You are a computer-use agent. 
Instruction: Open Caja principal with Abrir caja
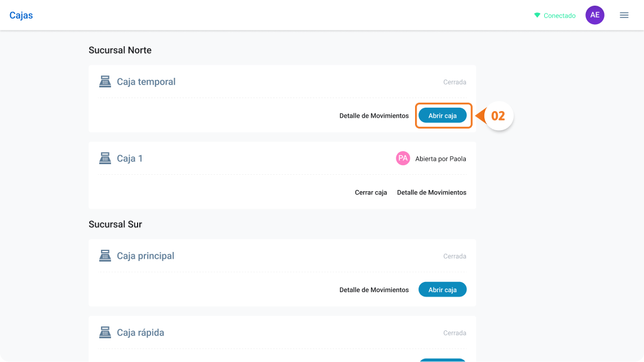[442, 290]
